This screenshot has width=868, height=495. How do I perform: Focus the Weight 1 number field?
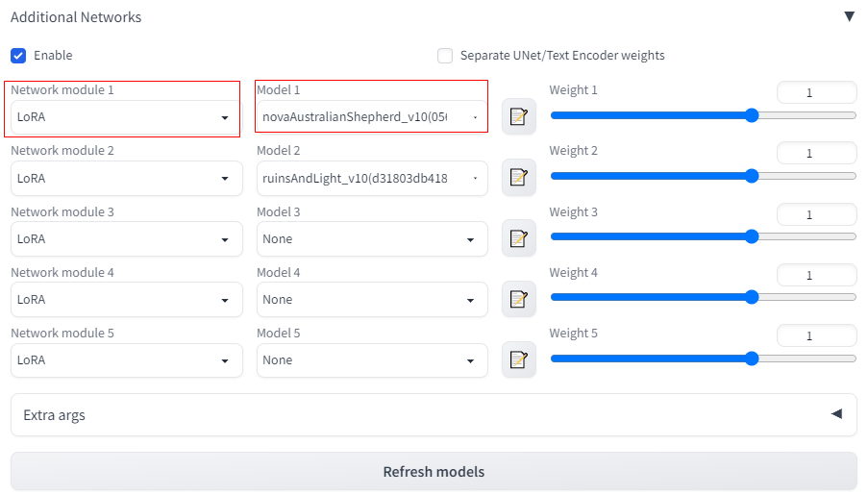click(816, 92)
